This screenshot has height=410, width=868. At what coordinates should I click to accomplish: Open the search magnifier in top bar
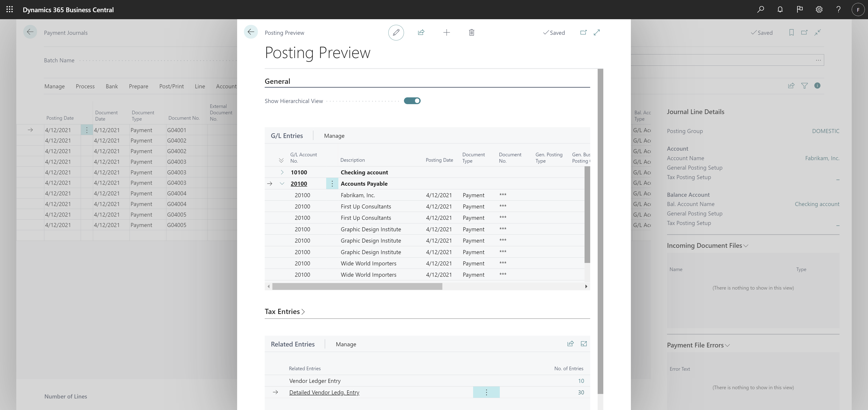point(760,9)
